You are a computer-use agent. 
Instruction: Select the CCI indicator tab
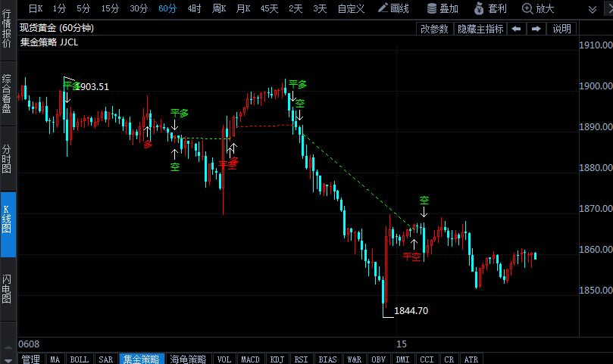(x=427, y=359)
